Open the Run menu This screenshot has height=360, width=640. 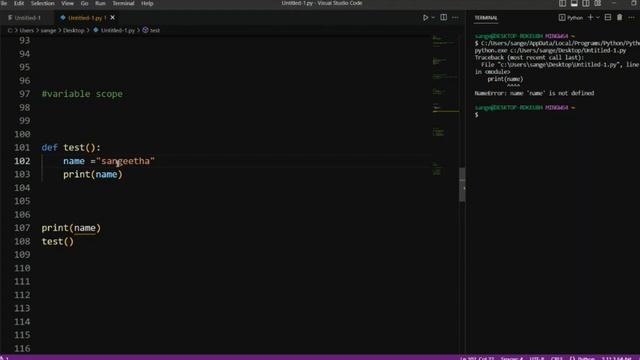pyautogui.click(x=100, y=3)
